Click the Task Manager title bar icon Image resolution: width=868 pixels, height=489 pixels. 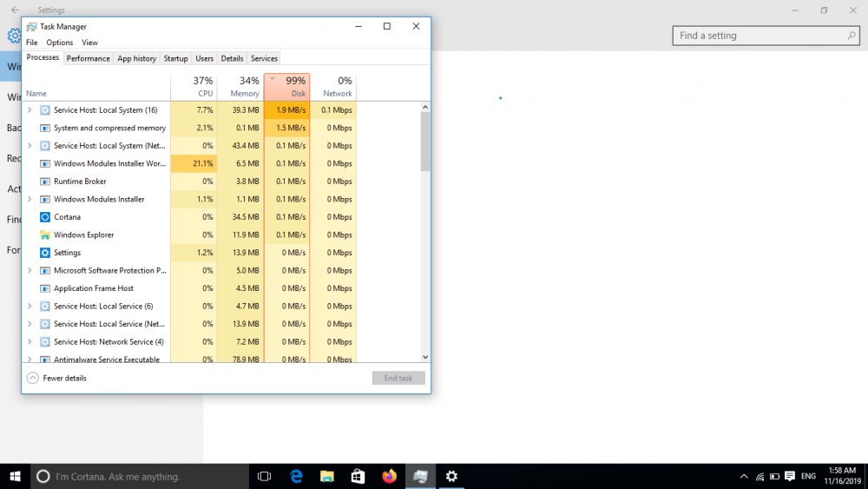pyautogui.click(x=31, y=27)
